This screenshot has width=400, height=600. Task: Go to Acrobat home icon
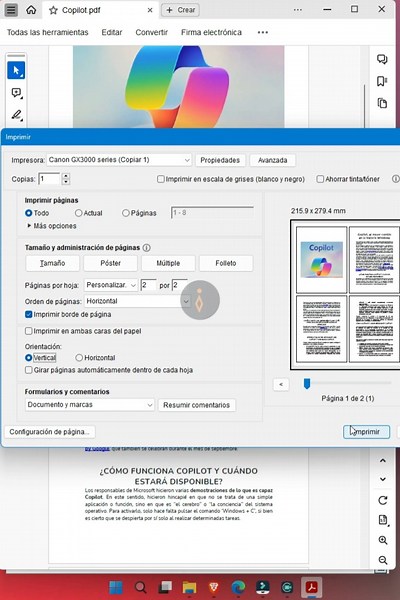click(x=31, y=10)
